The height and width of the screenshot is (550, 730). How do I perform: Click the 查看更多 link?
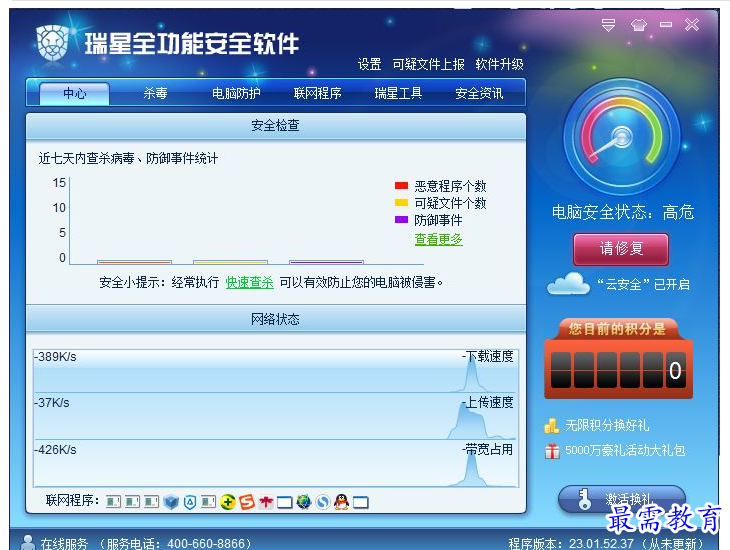coord(439,239)
